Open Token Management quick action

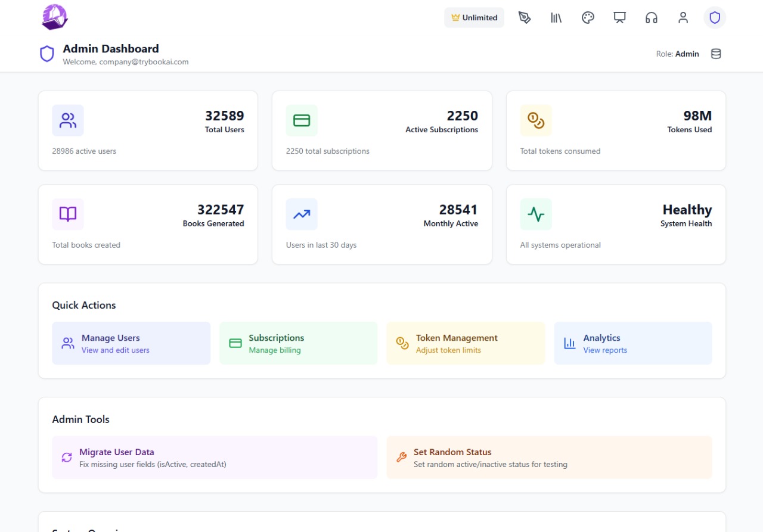click(466, 343)
